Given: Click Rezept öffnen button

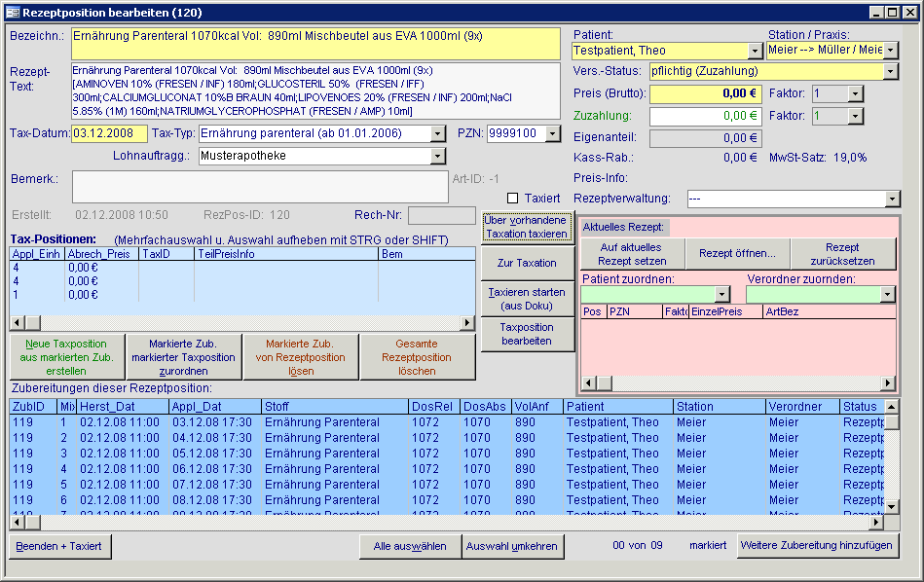Looking at the screenshot, I should click(737, 254).
